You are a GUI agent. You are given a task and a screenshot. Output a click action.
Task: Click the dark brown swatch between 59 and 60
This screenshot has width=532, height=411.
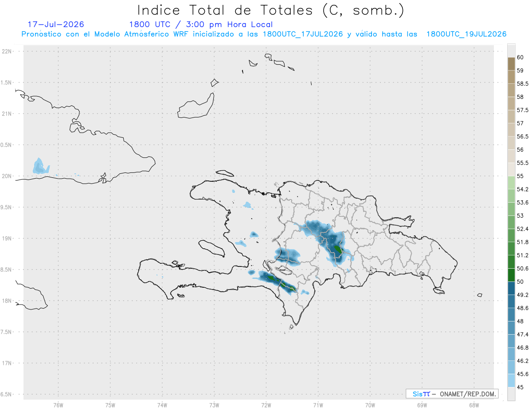click(x=511, y=63)
